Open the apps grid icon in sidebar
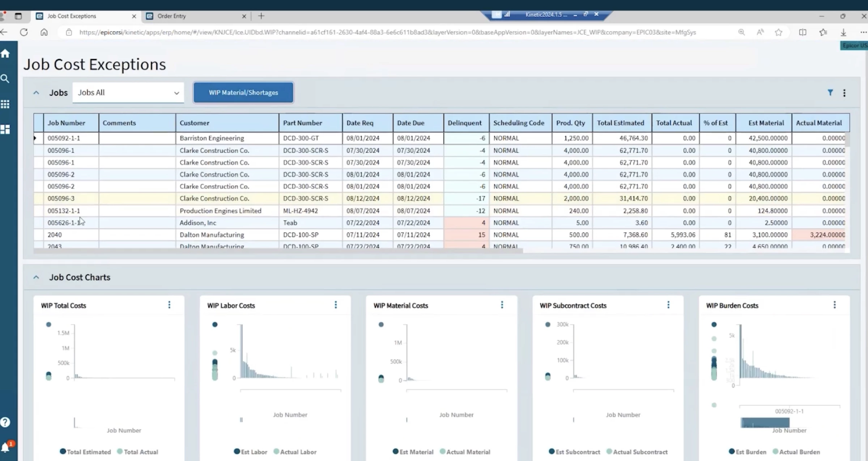Image resolution: width=868 pixels, height=461 pixels. (5, 104)
